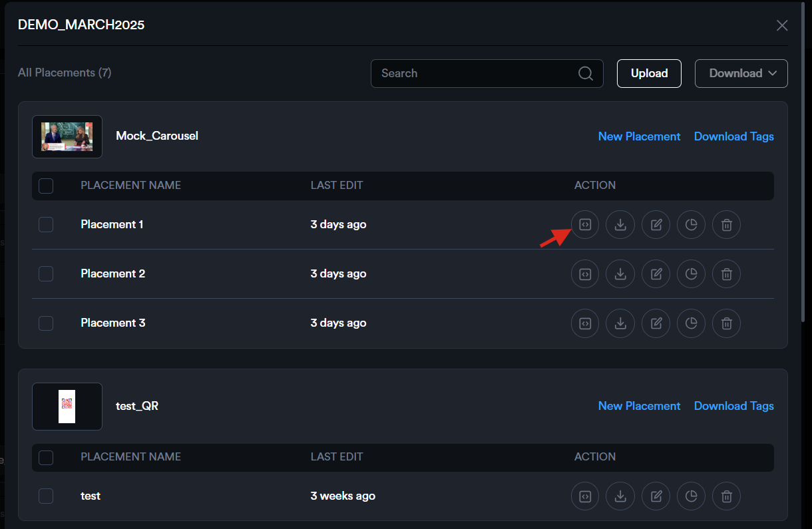This screenshot has width=812, height=529.
Task: Toggle the select-all checkbox in Mock_Carousel header
Action: coord(46,186)
